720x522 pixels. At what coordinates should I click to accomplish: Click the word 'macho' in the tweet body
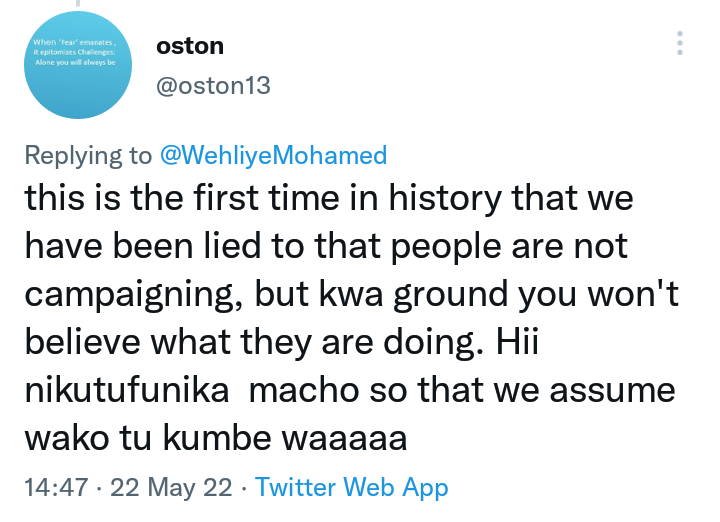coord(305,390)
